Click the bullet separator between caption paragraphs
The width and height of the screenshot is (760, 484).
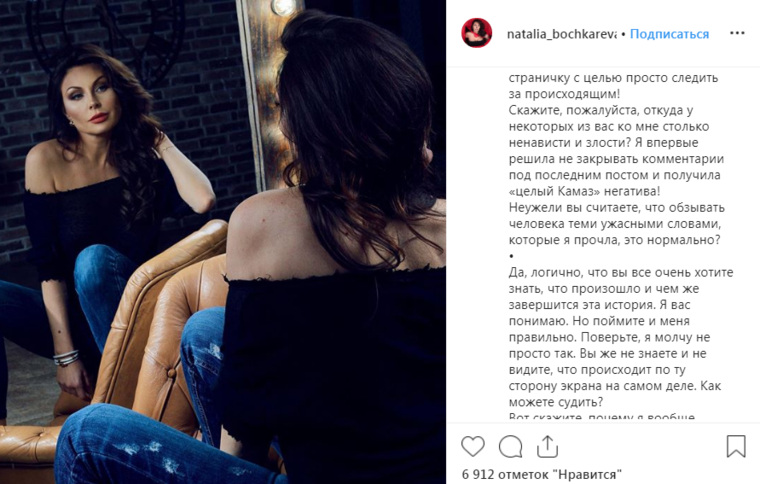coord(511,256)
